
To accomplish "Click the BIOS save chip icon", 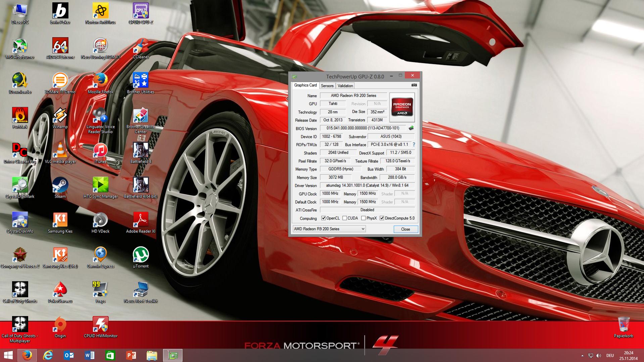I will coord(411,128).
